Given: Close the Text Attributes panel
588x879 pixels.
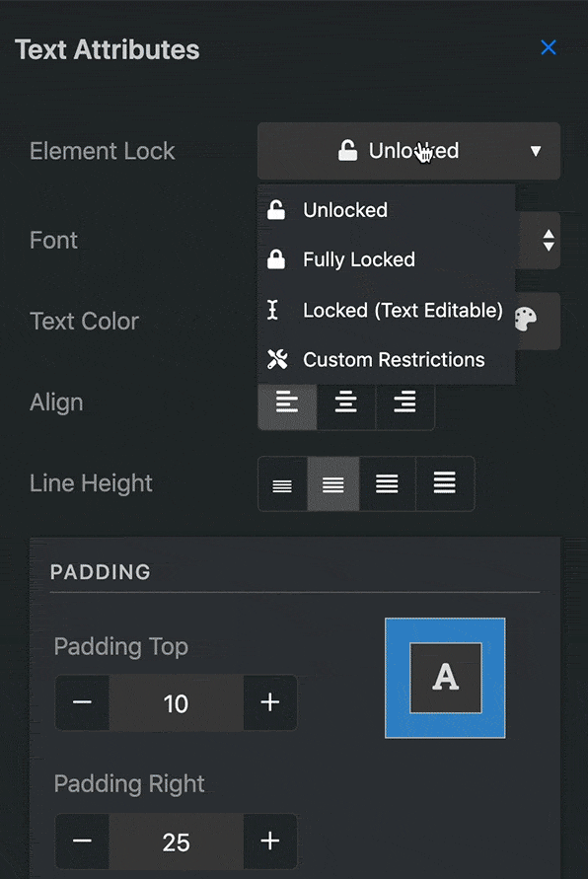Looking at the screenshot, I should pos(549,47).
